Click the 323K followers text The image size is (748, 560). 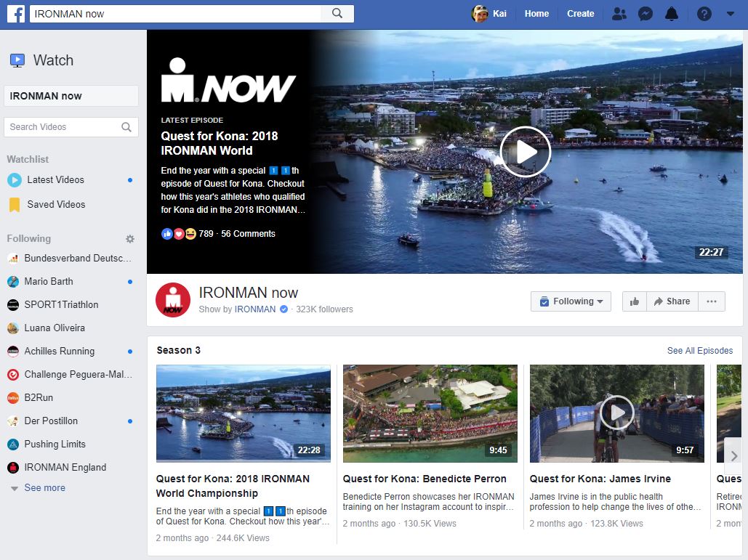point(324,309)
